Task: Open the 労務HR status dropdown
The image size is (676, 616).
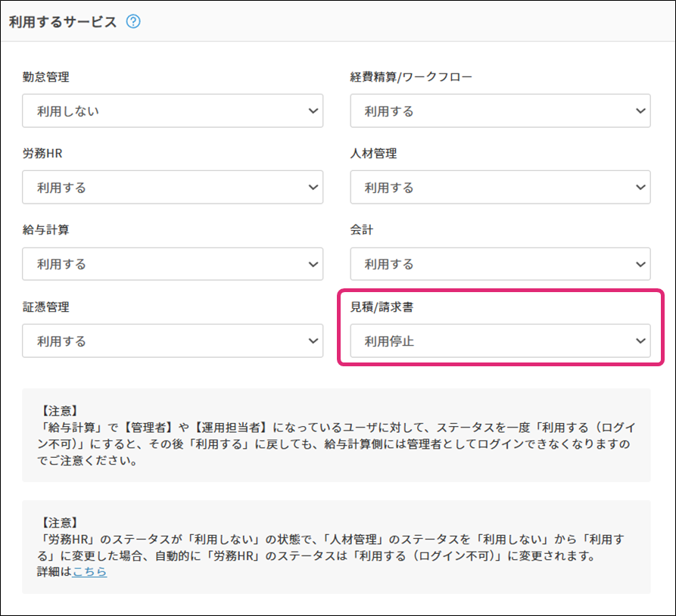Action: point(173,188)
